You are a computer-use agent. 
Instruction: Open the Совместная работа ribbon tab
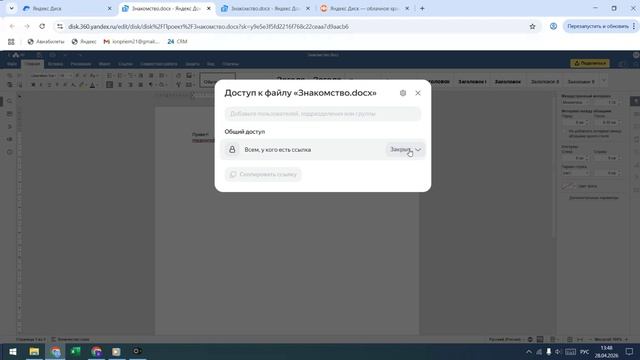159,64
